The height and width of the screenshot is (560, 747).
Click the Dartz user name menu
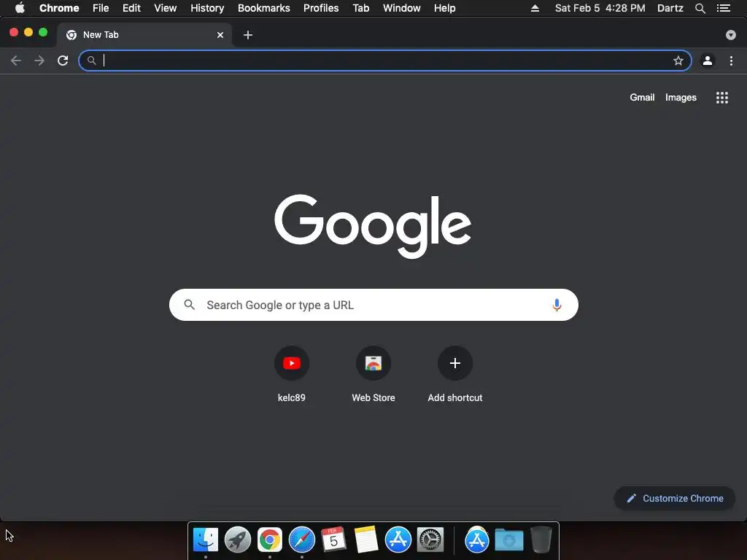click(x=670, y=8)
